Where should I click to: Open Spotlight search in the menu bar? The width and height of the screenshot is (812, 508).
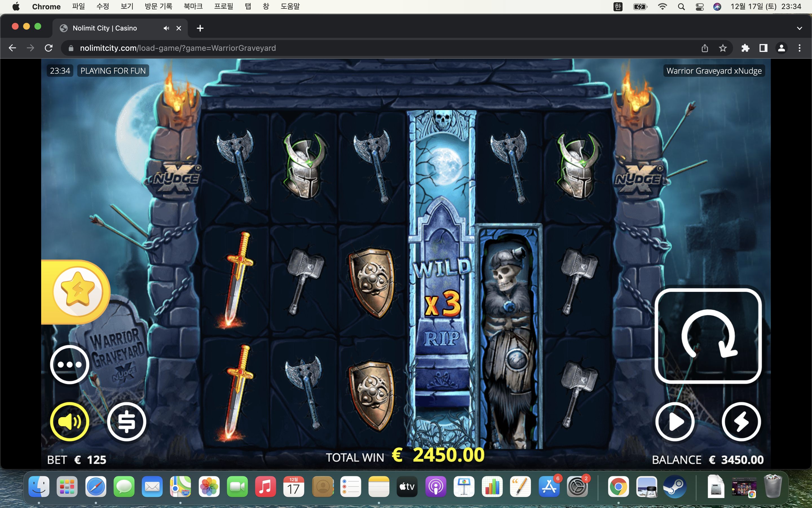pos(681,7)
